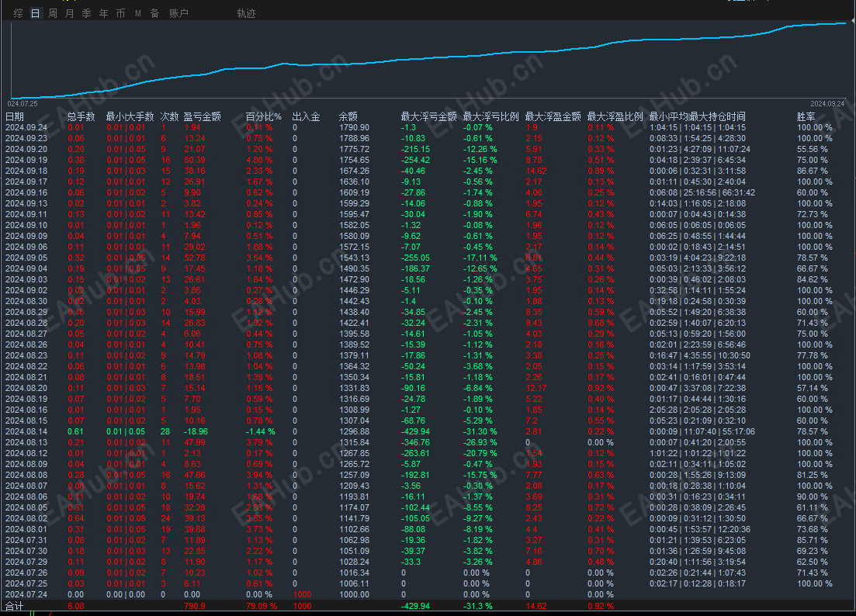Image resolution: width=856 pixels, height=616 pixels.
Task: Select the 2024.09.24 date row
Action: [x=428, y=127]
